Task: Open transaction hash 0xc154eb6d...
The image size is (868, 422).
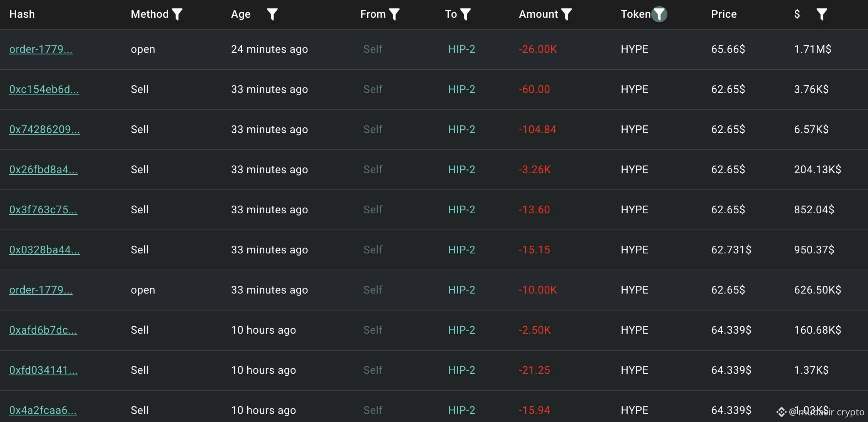Action: click(44, 89)
